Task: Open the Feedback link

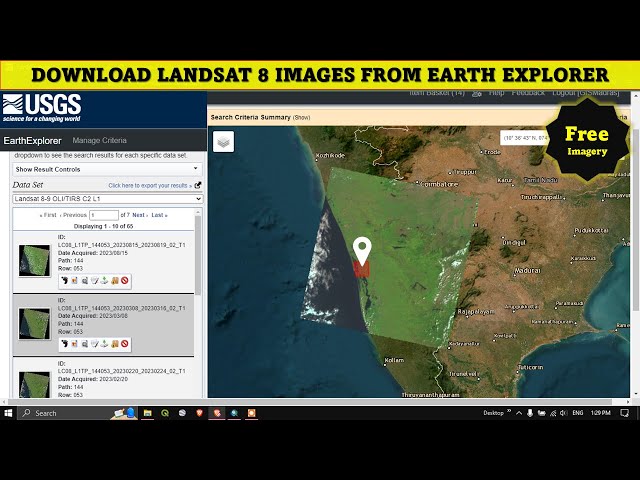Action: (x=528, y=93)
